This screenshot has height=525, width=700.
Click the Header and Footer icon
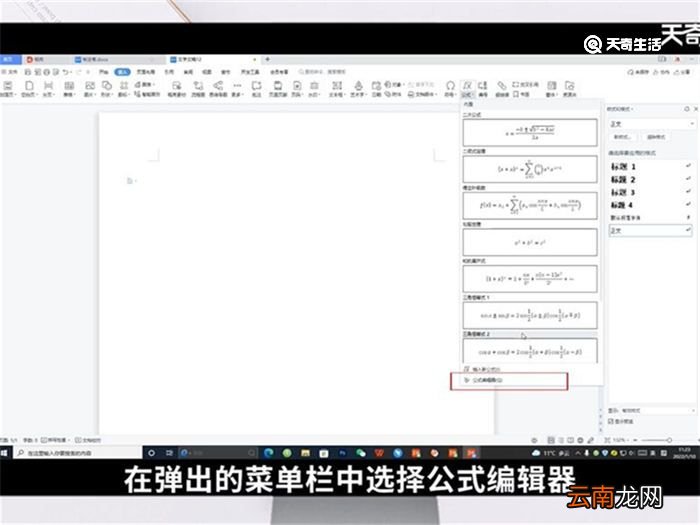(278, 88)
